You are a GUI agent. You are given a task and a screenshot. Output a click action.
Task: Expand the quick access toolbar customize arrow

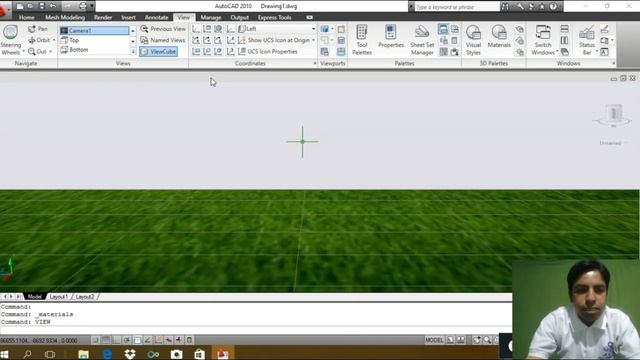coord(92,6)
